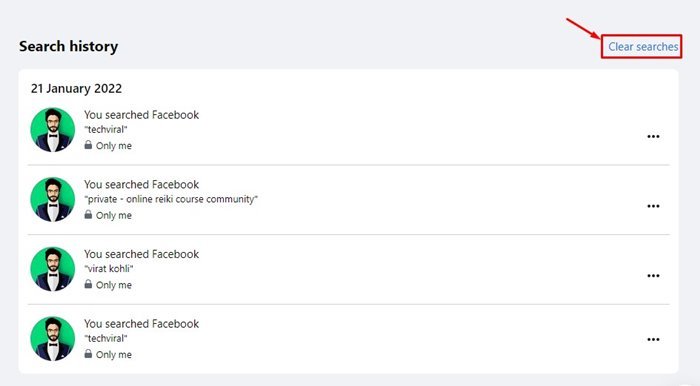Screen dimensions: 700x386
Task: Select "Only me" privacy on virat kohli entry
Action: coord(114,285)
